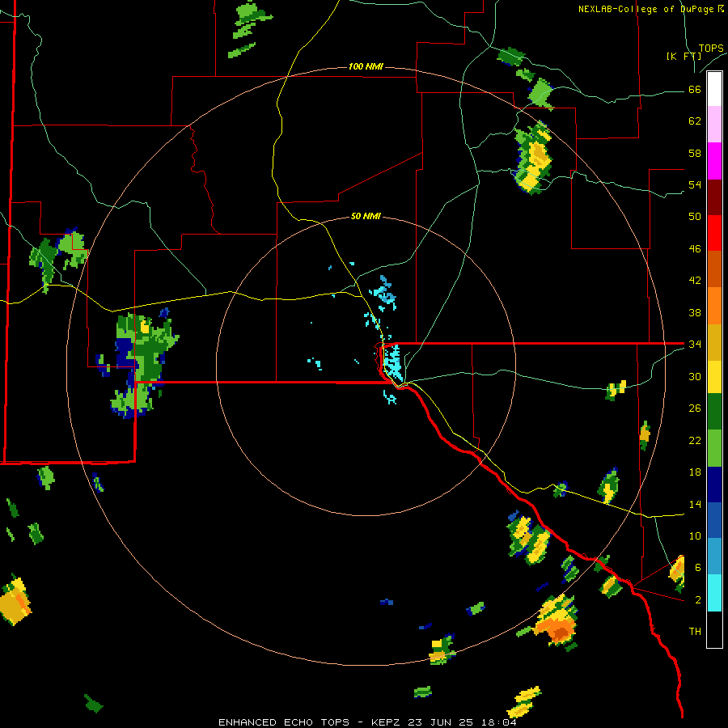Viewport: 728px width, 728px height.
Task: Click the gold 34 kft legend swatch
Action: click(x=714, y=342)
